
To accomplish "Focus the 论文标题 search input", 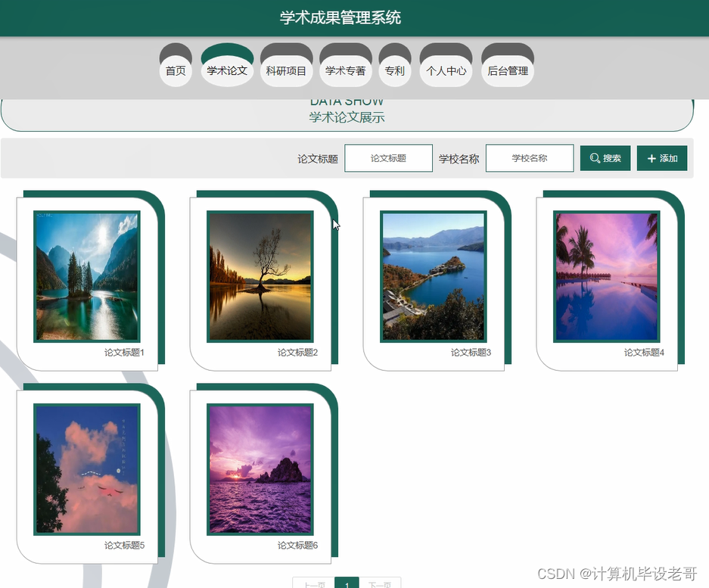I will [x=388, y=158].
